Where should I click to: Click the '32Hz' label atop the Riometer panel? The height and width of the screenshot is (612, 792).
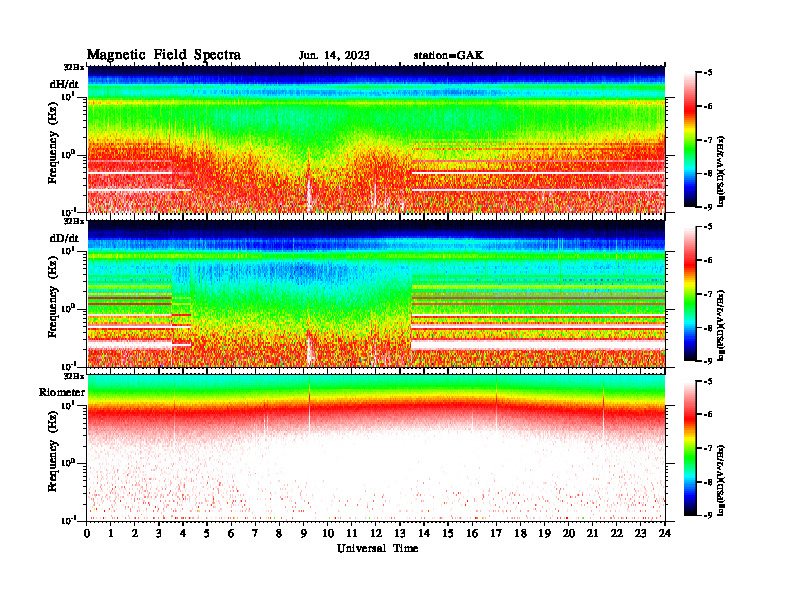tap(74, 376)
